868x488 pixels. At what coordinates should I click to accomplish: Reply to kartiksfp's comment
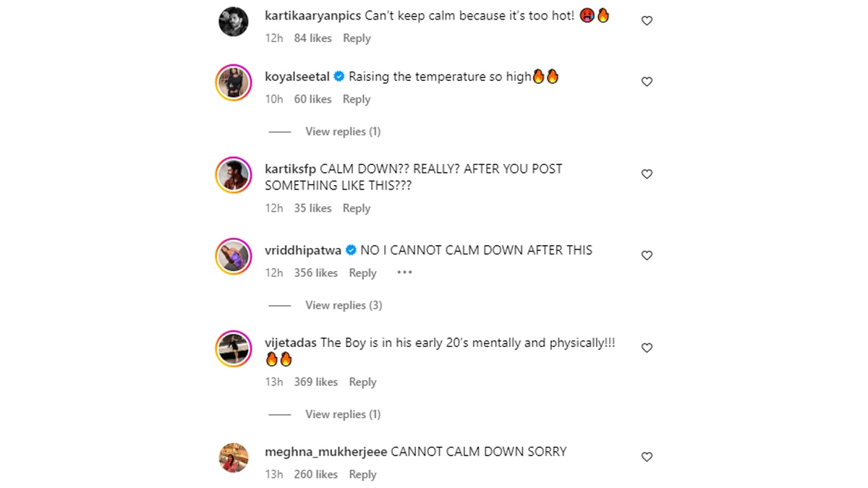[357, 208]
